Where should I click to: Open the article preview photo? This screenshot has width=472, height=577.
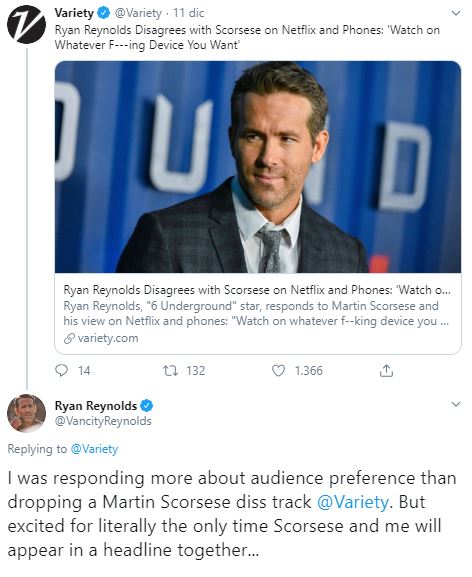tap(258, 167)
